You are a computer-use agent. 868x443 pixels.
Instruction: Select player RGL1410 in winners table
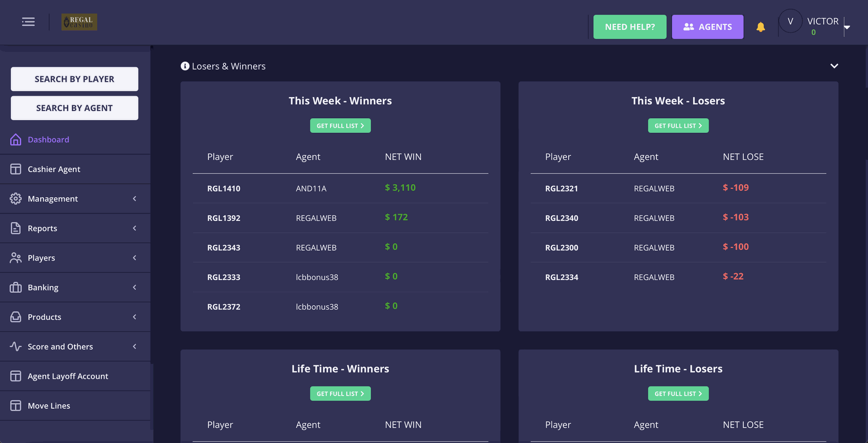(224, 189)
